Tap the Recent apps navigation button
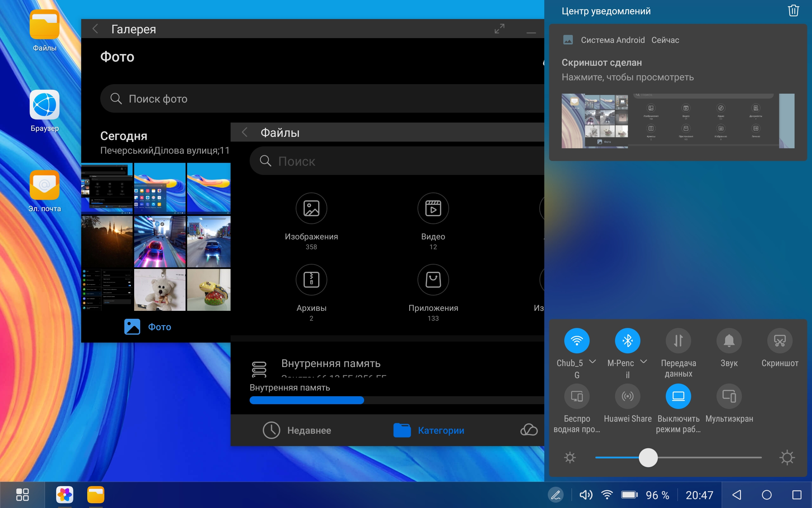Screen dimensions: 812x508 click(x=797, y=495)
